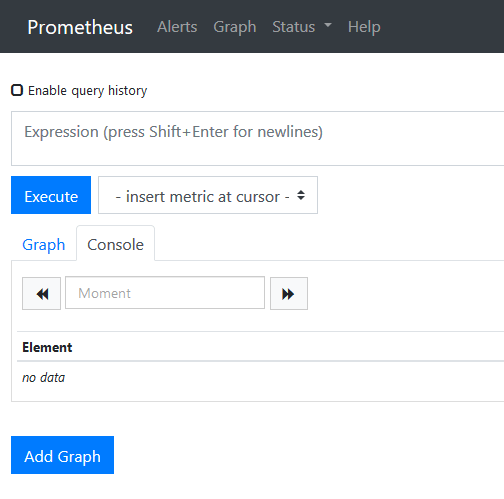
Task: Expand the Status navigation dropdown
Action: point(302,27)
